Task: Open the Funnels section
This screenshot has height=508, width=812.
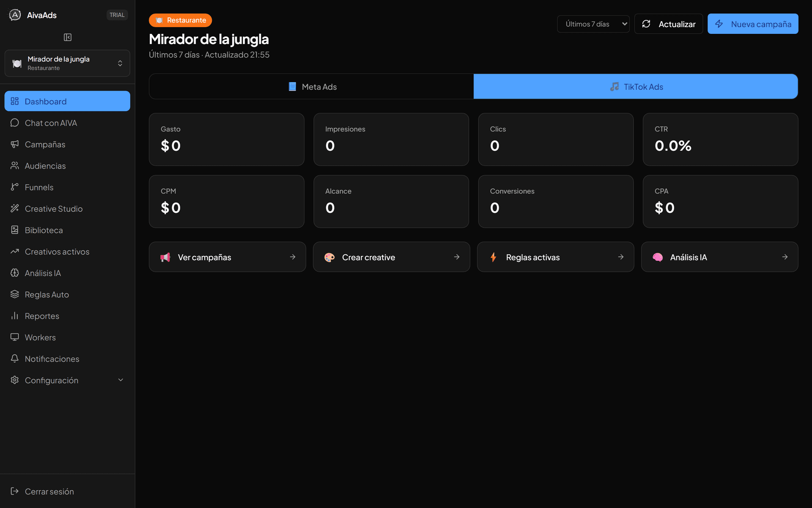Action: pyautogui.click(x=67, y=187)
